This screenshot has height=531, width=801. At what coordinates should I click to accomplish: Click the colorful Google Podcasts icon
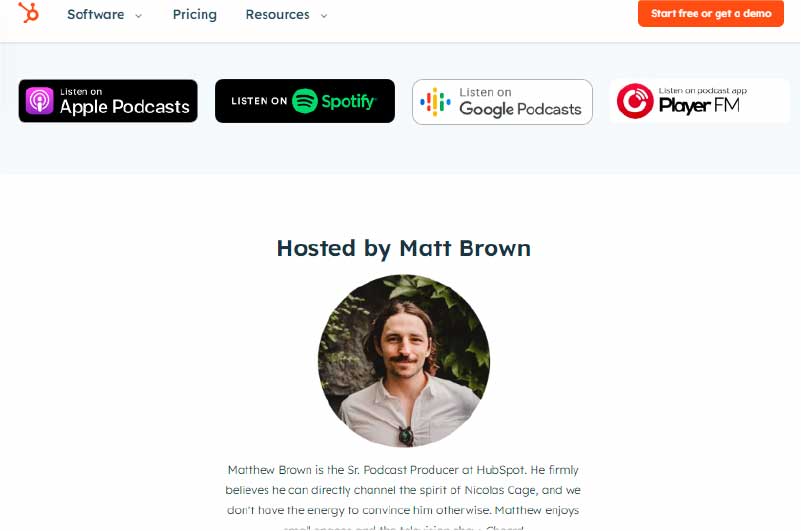[435, 102]
